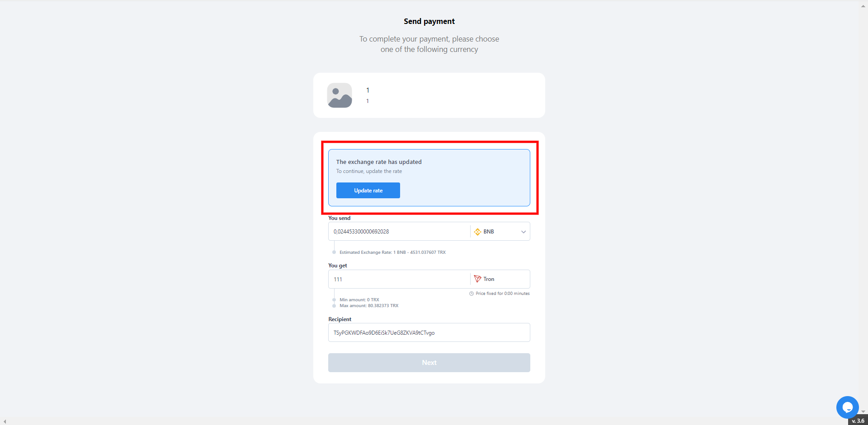Click the large blue "1" product title
This screenshot has width=868, height=425.
coord(368,90)
